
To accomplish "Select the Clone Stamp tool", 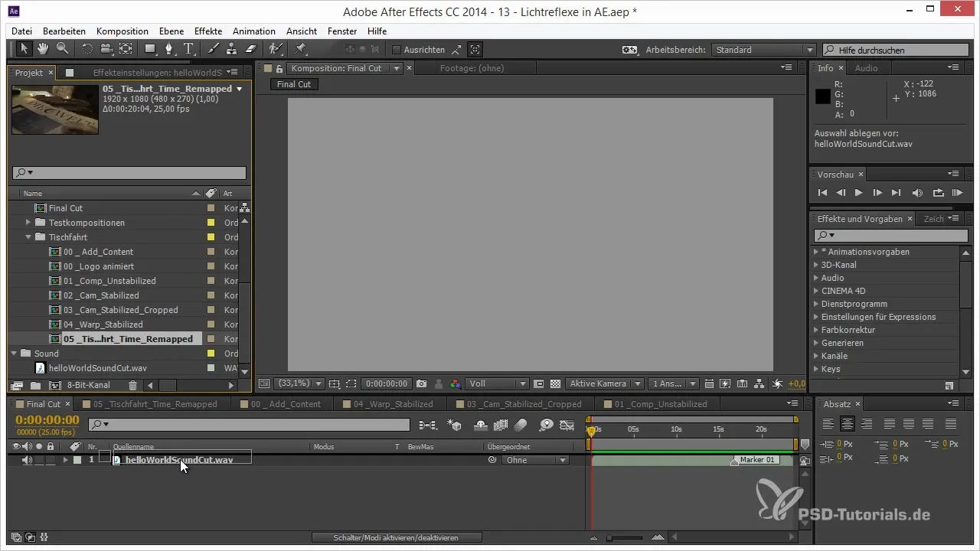I will 232,49.
